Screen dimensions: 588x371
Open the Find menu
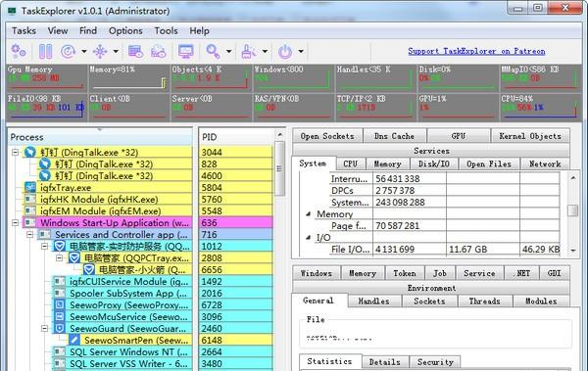pyautogui.click(x=88, y=30)
